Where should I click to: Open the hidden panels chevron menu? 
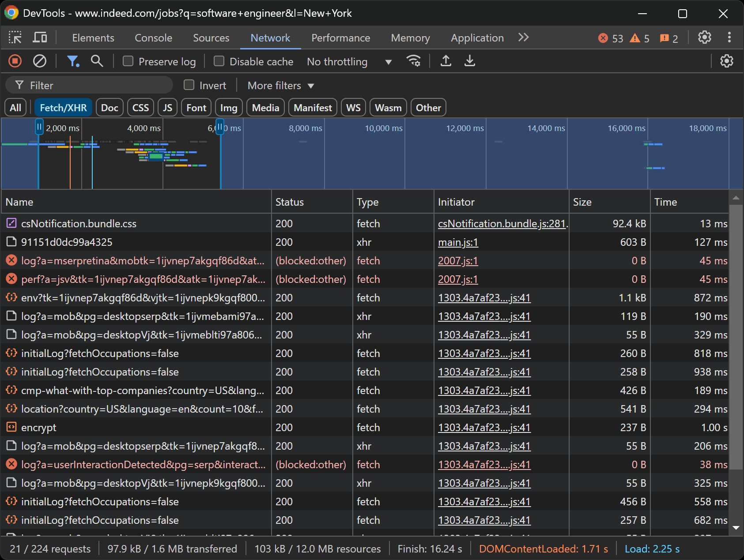523,38
